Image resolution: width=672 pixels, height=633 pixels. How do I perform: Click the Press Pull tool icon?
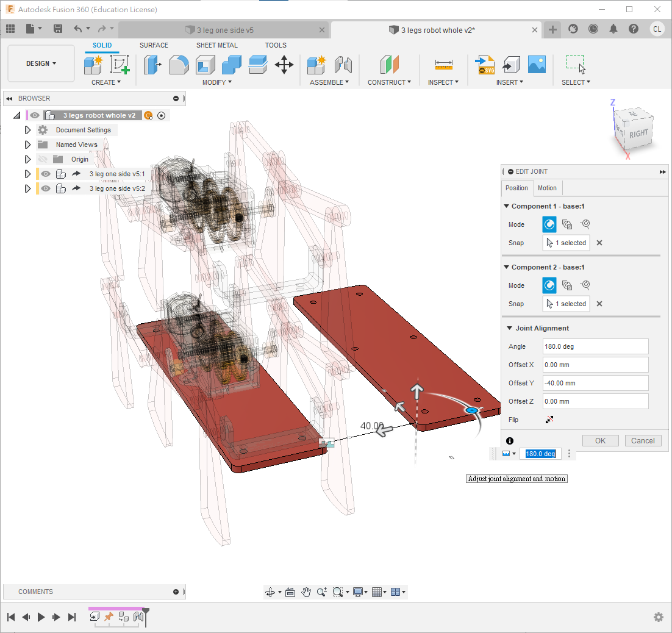click(x=152, y=64)
